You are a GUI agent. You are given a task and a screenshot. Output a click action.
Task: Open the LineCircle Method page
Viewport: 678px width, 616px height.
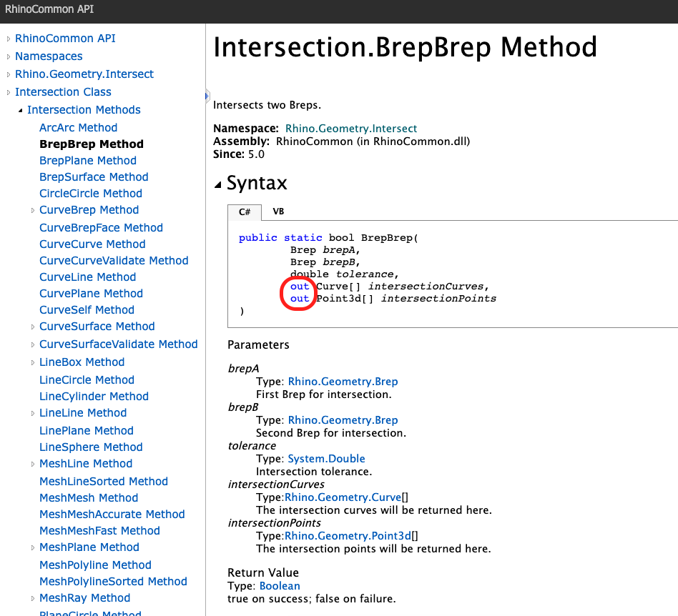(x=87, y=379)
